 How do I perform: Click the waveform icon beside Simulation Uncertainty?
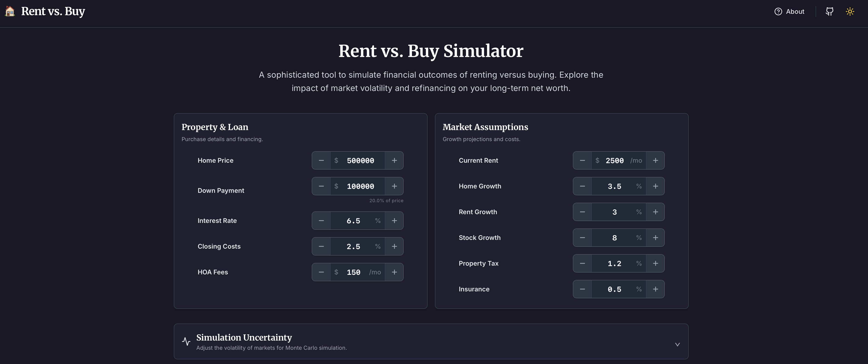pyautogui.click(x=186, y=341)
